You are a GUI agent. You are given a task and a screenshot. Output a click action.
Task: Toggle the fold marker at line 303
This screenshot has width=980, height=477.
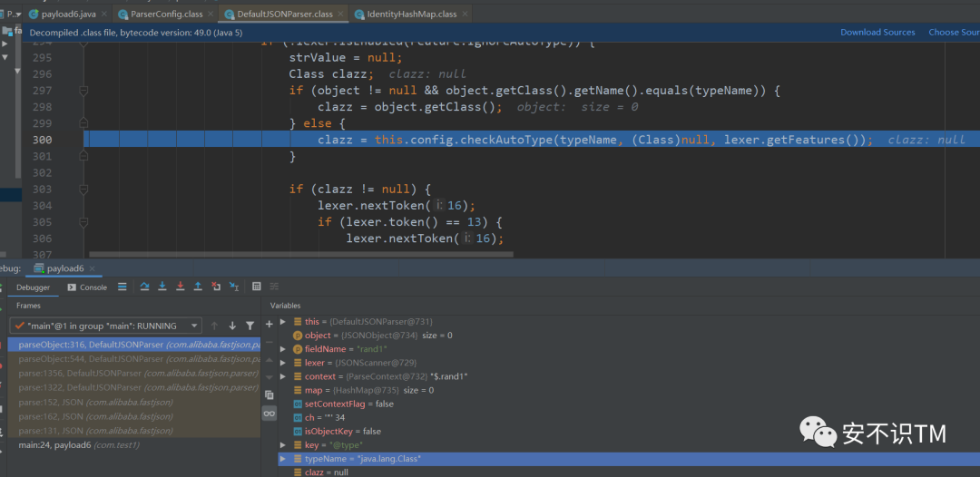pyautogui.click(x=83, y=189)
